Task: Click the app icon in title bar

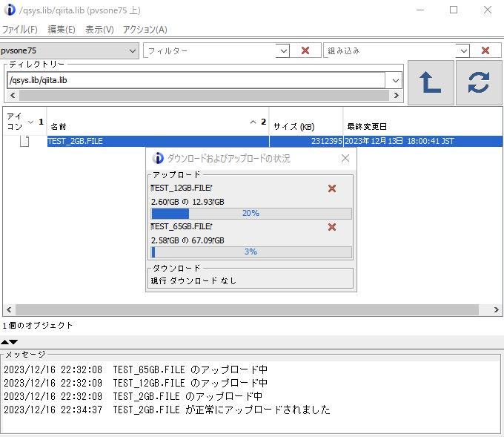Action: (x=10, y=10)
